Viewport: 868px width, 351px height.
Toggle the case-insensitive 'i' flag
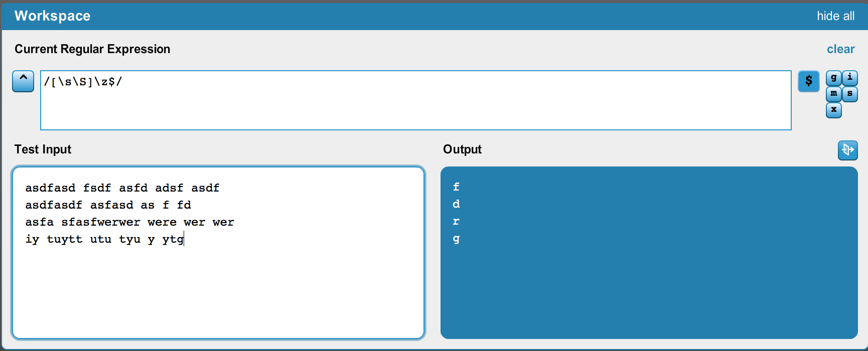849,78
